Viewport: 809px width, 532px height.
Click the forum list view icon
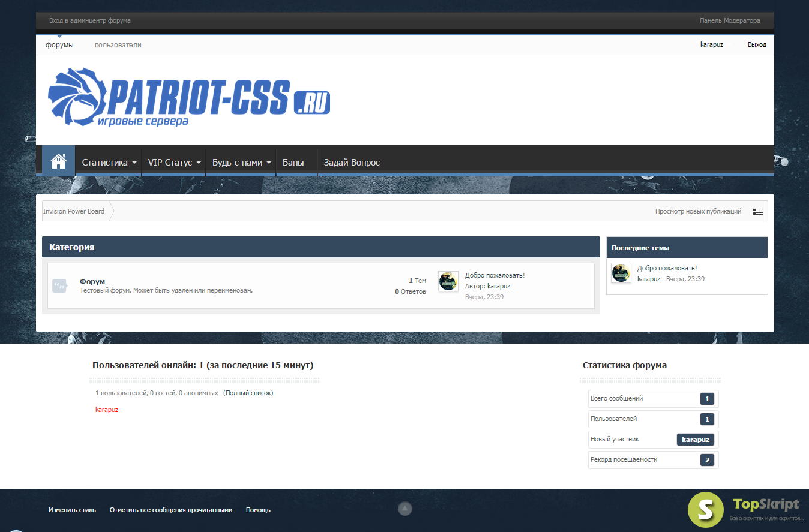pos(758,212)
